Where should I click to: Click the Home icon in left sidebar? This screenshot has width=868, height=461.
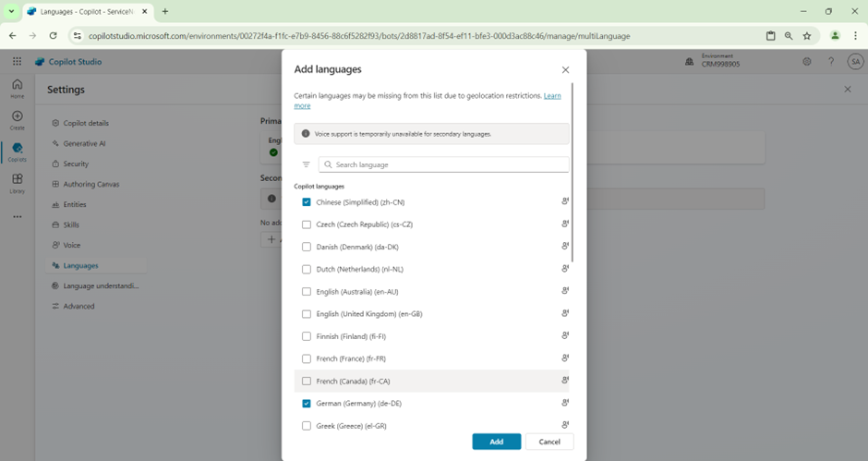click(x=17, y=87)
